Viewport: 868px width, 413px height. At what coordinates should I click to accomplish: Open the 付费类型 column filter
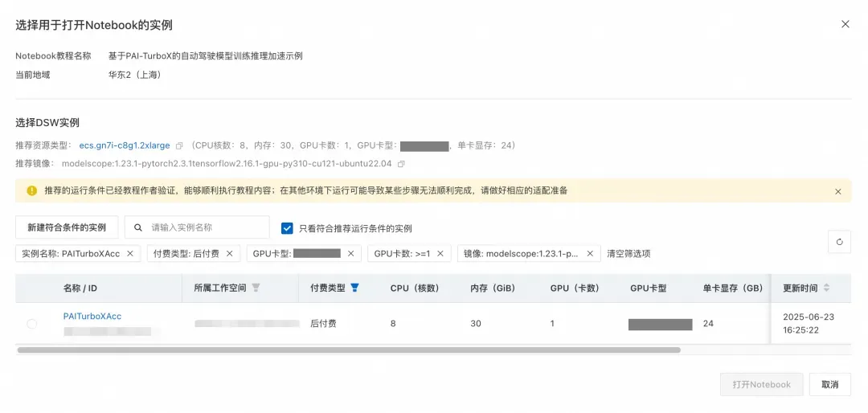355,288
